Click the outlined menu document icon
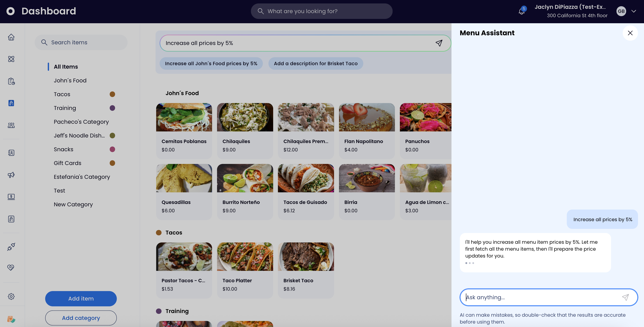 point(11,219)
